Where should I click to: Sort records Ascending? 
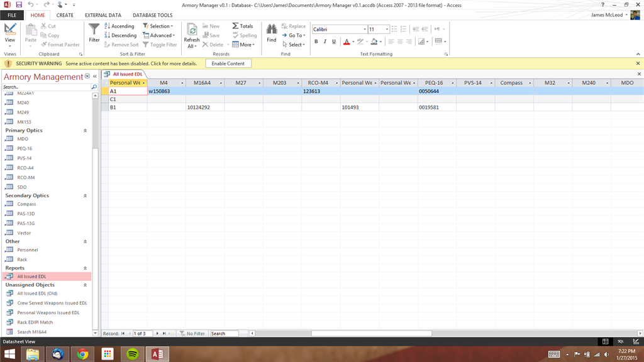(119, 26)
